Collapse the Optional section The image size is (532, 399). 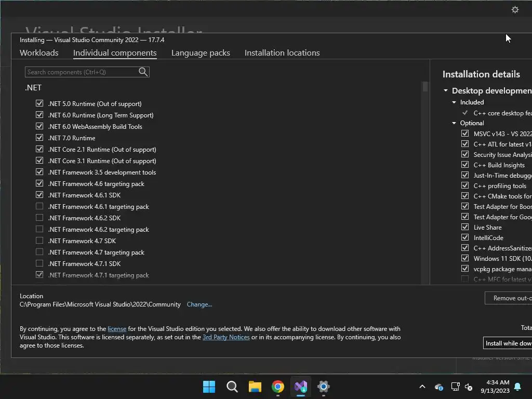pos(454,123)
